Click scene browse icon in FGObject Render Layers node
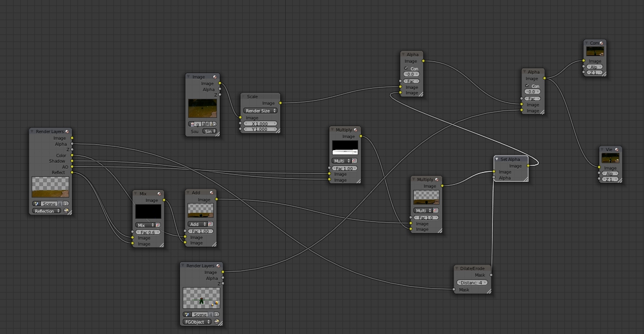This screenshot has height=334, width=644. 187,315
